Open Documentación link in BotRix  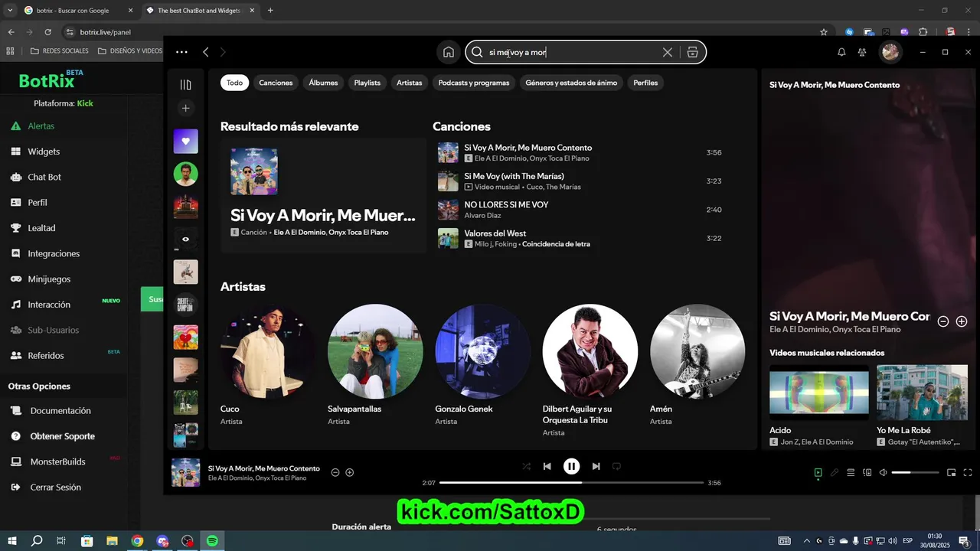pos(60,411)
